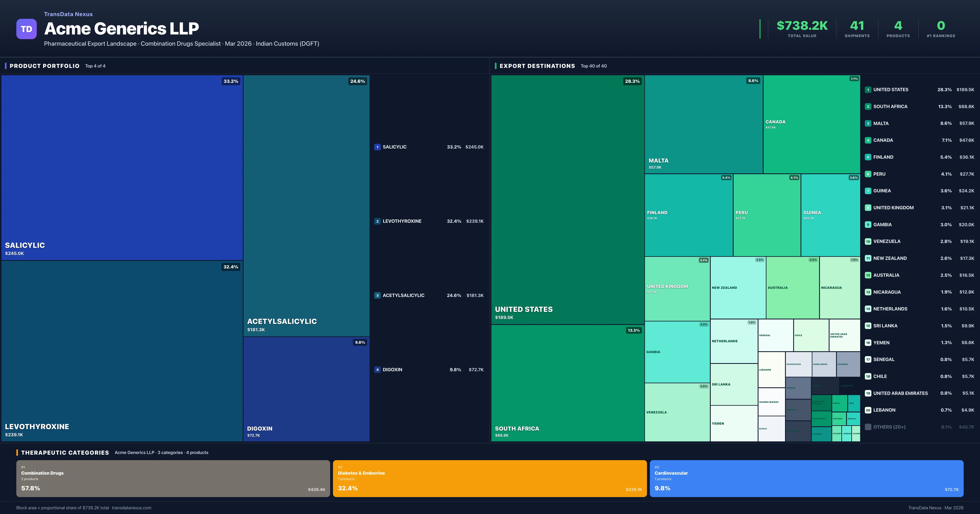Open the Combination Drugs category card
980x514 pixels.
(x=173, y=478)
